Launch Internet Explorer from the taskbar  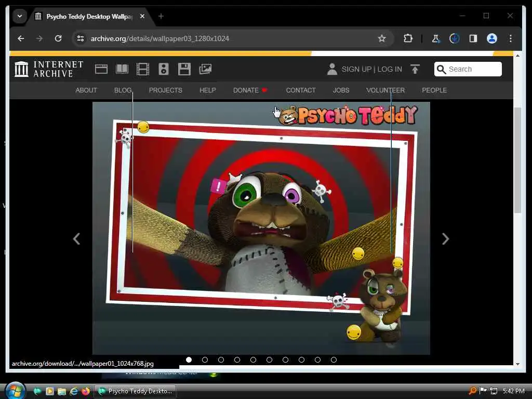pyautogui.click(x=74, y=391)
